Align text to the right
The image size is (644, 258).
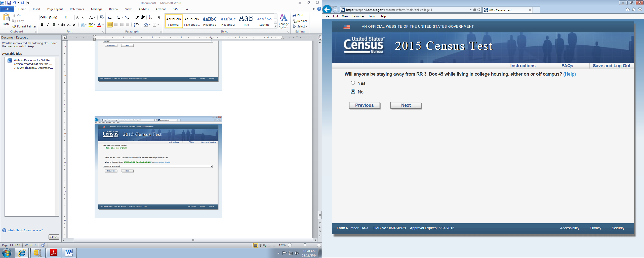pos(122,25)
